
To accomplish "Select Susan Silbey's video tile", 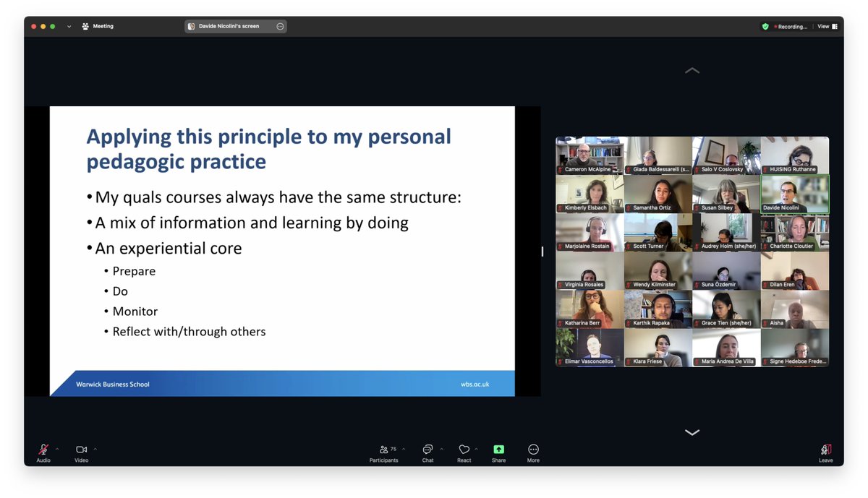I will click(x=726, y=194).
